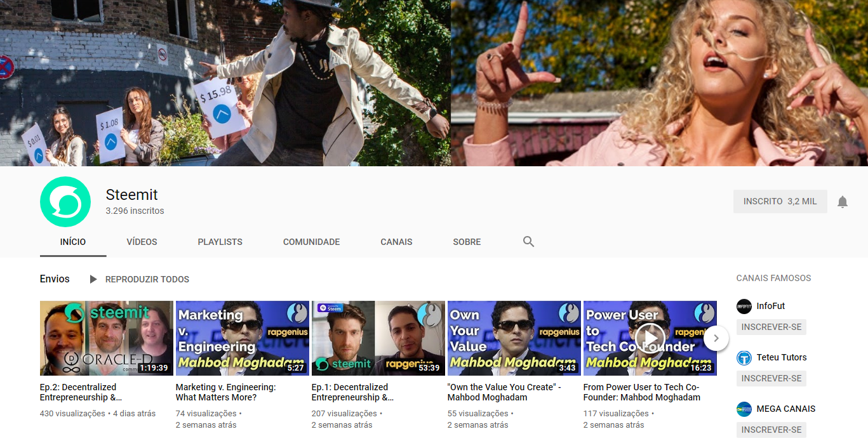Click the Steemit channel avatar logo
Screen dimensions: 868x448
pos(65,202)
